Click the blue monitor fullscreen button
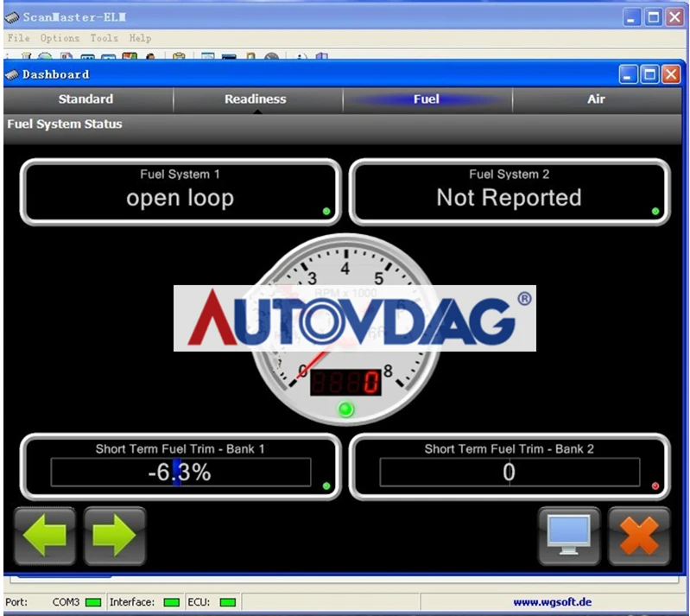The height and width of the screenshot is (616, 690). click(x=568, y=536)
